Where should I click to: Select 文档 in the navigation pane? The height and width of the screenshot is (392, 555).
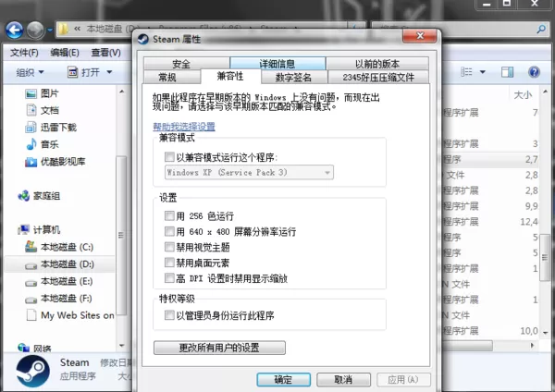pos(43,110)
